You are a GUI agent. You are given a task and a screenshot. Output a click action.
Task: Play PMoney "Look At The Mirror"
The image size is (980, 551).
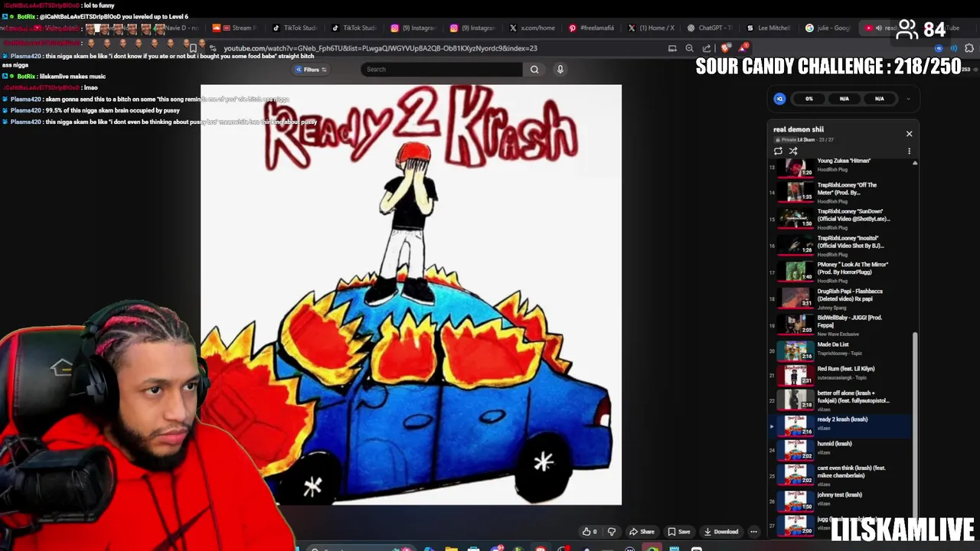[841, 272]
